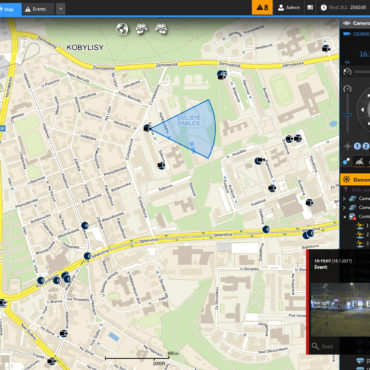Click the globe view icon above the map
Screen dimensions: 370x370
[x=122, y=29]
